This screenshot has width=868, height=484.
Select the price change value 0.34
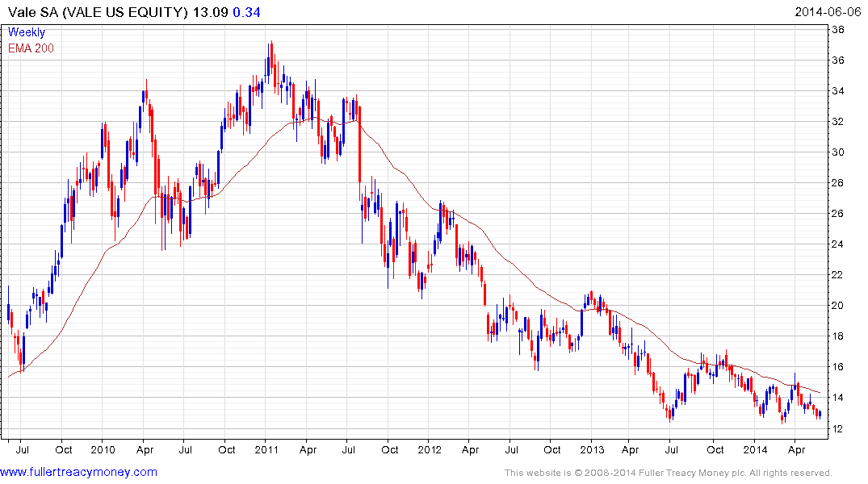coord(246,12)
